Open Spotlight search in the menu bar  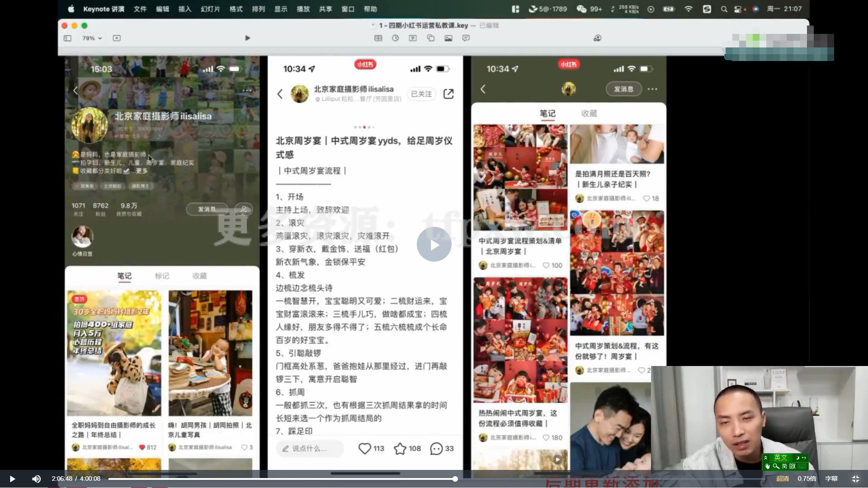(x=724, y=9)
